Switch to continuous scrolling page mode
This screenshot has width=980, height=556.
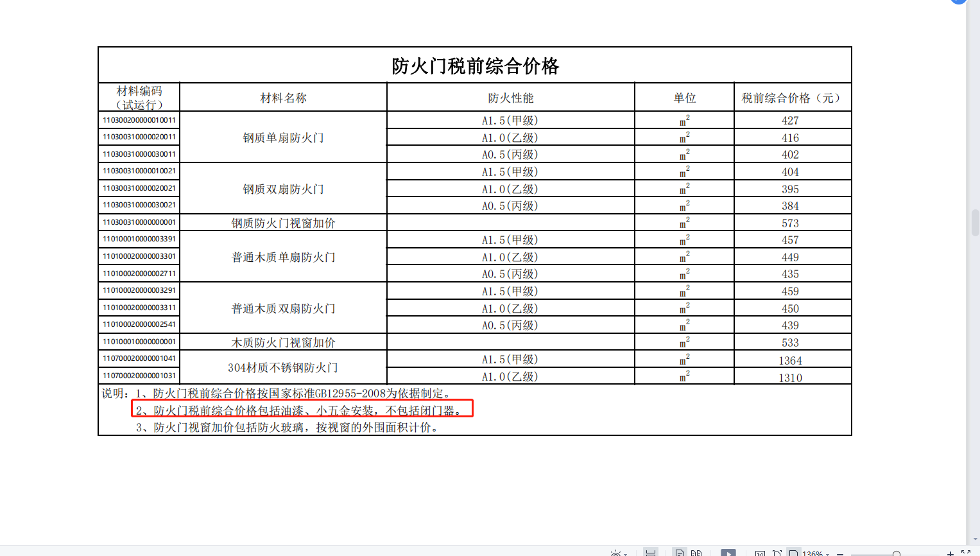tap(651, 553)
